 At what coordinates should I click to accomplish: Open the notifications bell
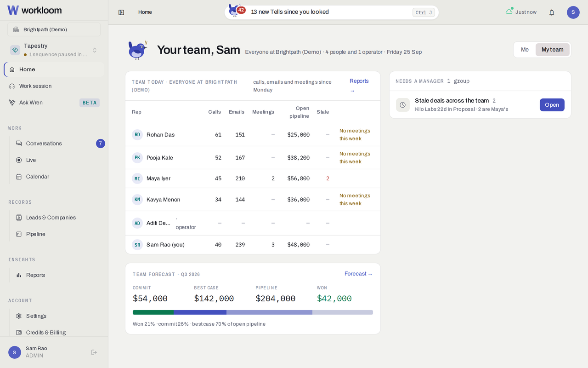pyautogui.click(x=552, y=12)
